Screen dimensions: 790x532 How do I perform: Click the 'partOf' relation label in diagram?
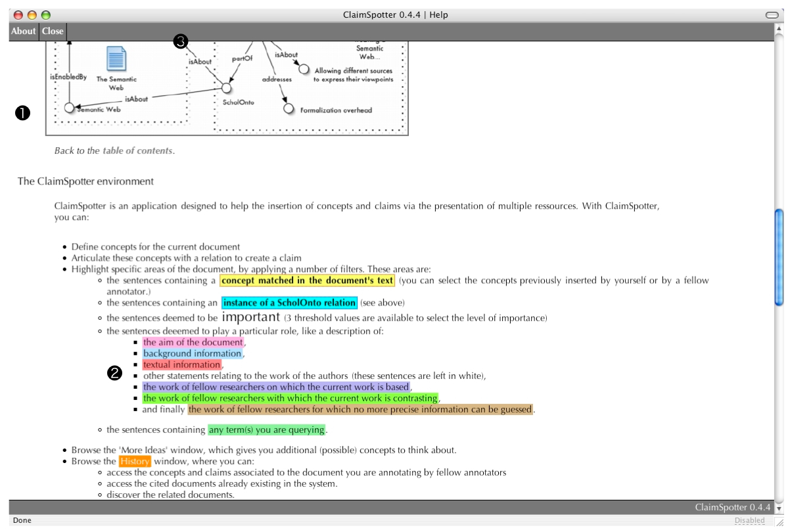(x=242, y=58)
